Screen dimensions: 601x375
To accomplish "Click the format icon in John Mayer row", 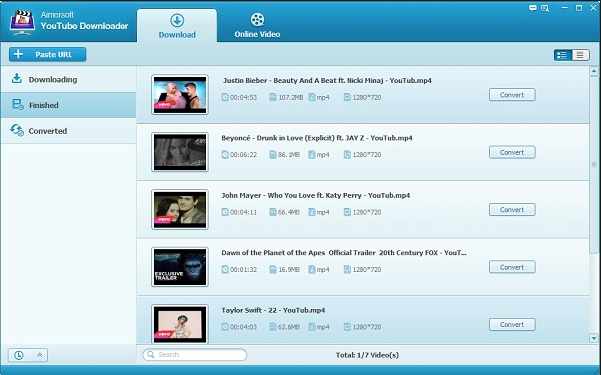I will tap(312, 212).
